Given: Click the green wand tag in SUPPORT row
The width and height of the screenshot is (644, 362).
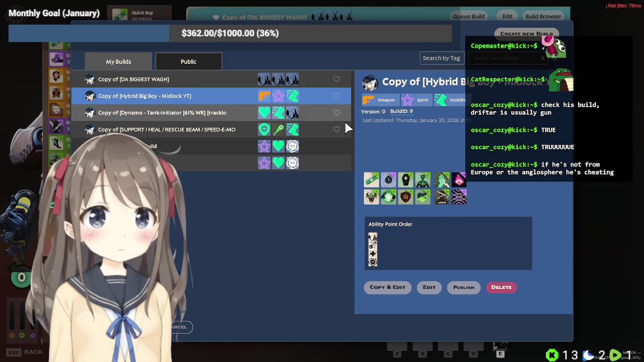Looking at the screenshot, I should [x=278, y=129].
